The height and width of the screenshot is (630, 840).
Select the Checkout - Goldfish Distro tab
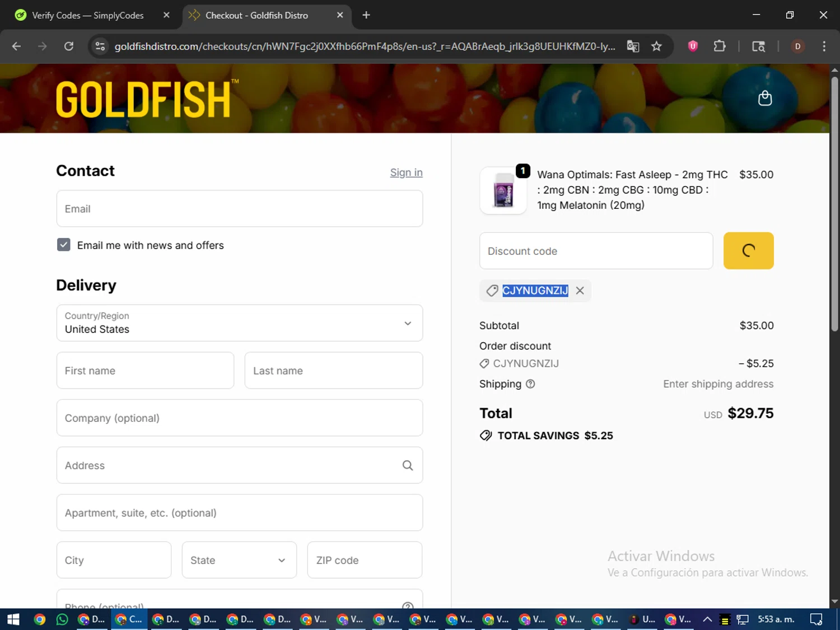click(256, 15)
